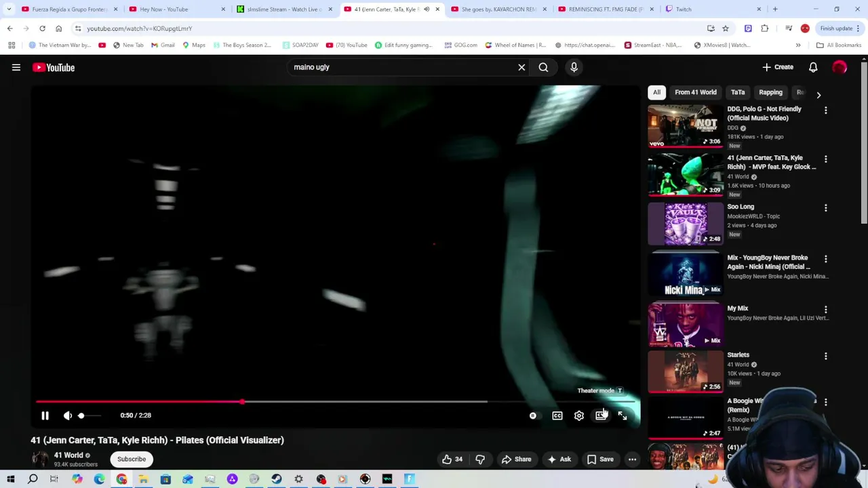Open the DDG Not Friendly video thumbnail
The height and width of the screenshot is (488, 868).
[685, 127]
